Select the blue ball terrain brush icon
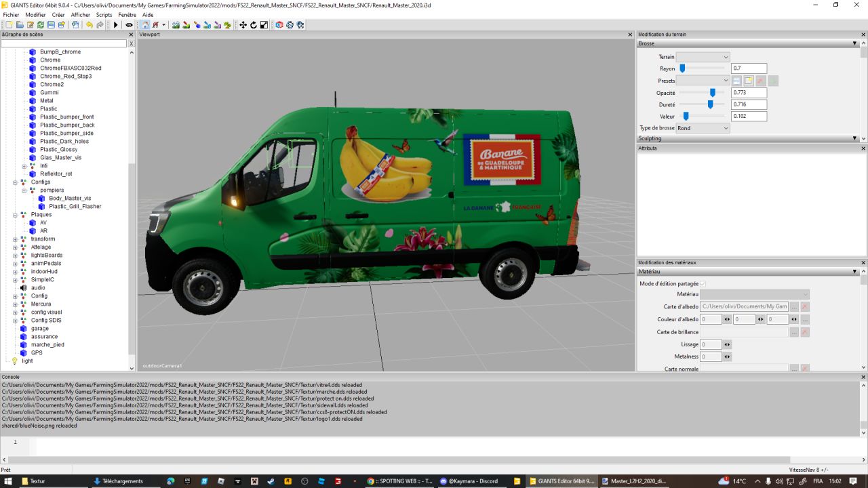Screen dimensions: 868x488 197,25
